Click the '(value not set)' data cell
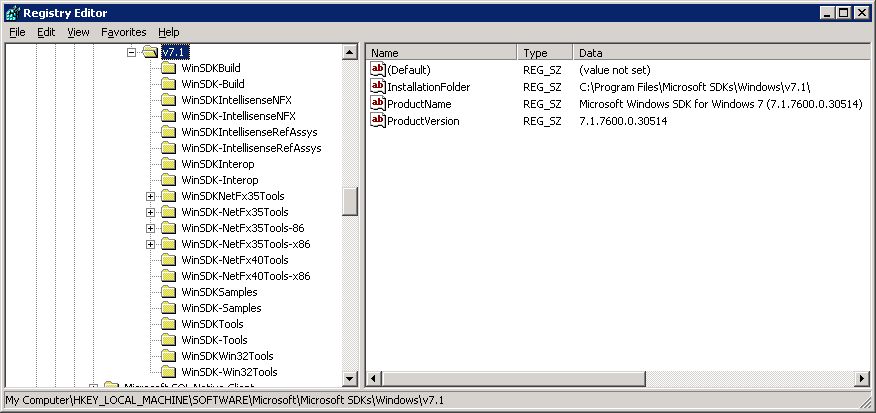Screen dimensions: 876x413 [x=615, y=70]
